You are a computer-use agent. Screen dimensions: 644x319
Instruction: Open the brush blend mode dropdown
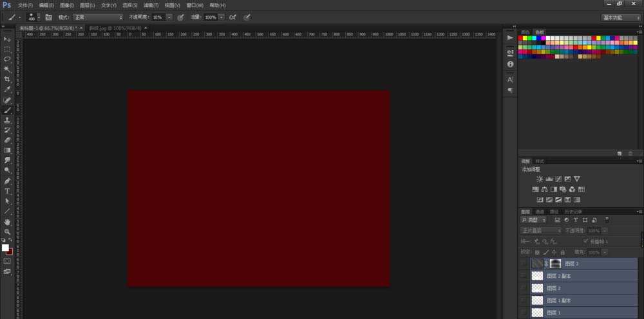pos(98,17)
